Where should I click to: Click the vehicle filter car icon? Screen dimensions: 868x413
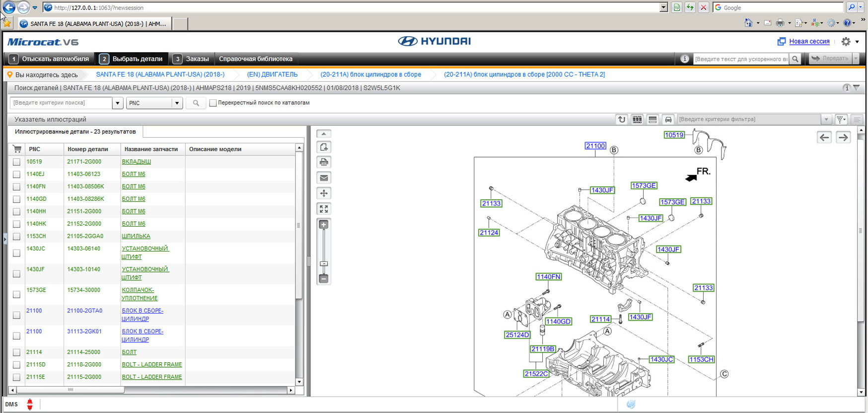pyautogui.click(x=668, y=119)
